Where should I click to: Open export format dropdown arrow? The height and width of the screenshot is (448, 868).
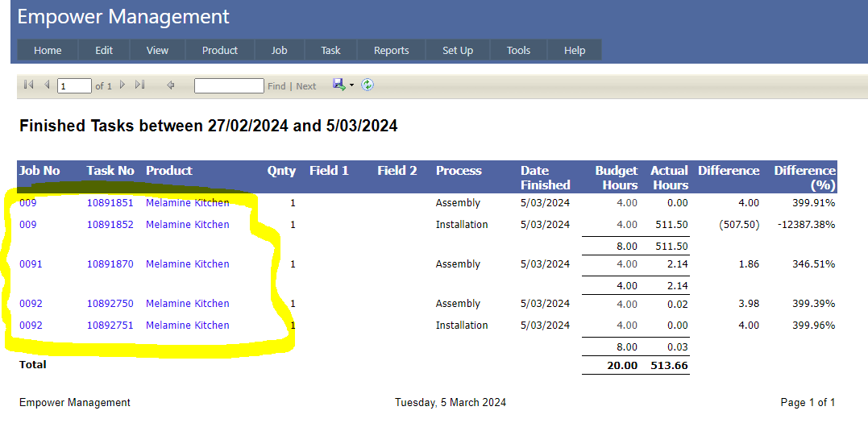[351, 85]
